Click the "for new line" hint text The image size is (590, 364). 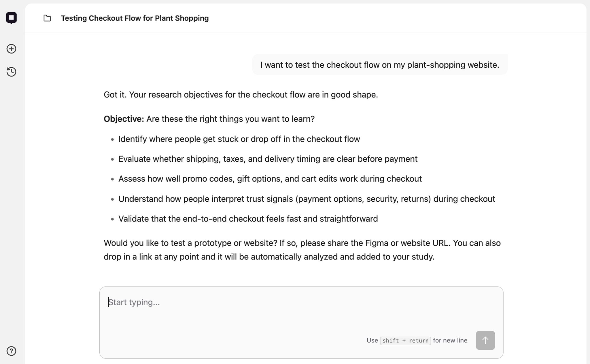[x=450, y=340]
